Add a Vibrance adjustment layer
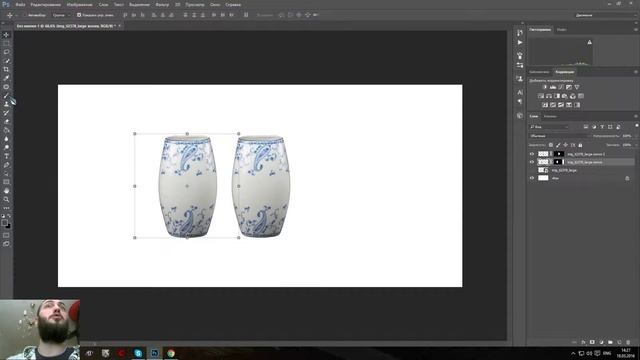The height and width of the screenshot is (360, 640). pyautogui.click(x=577, y=87)
